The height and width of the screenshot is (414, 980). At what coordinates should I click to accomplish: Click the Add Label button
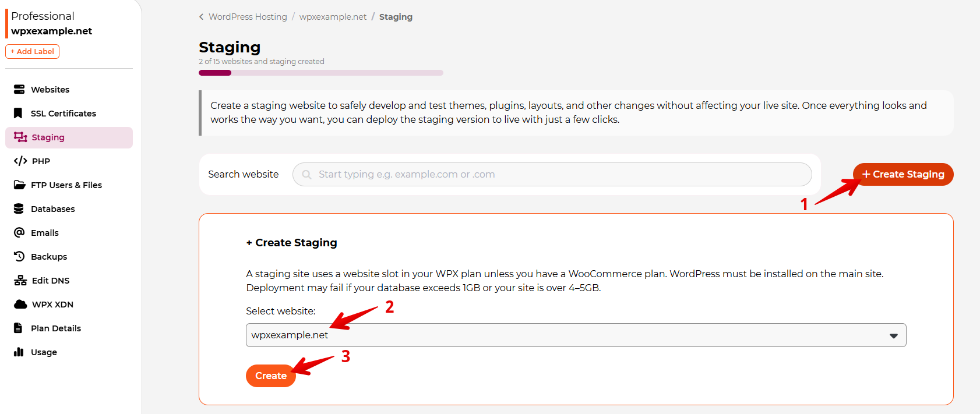[x=33, y=51]
